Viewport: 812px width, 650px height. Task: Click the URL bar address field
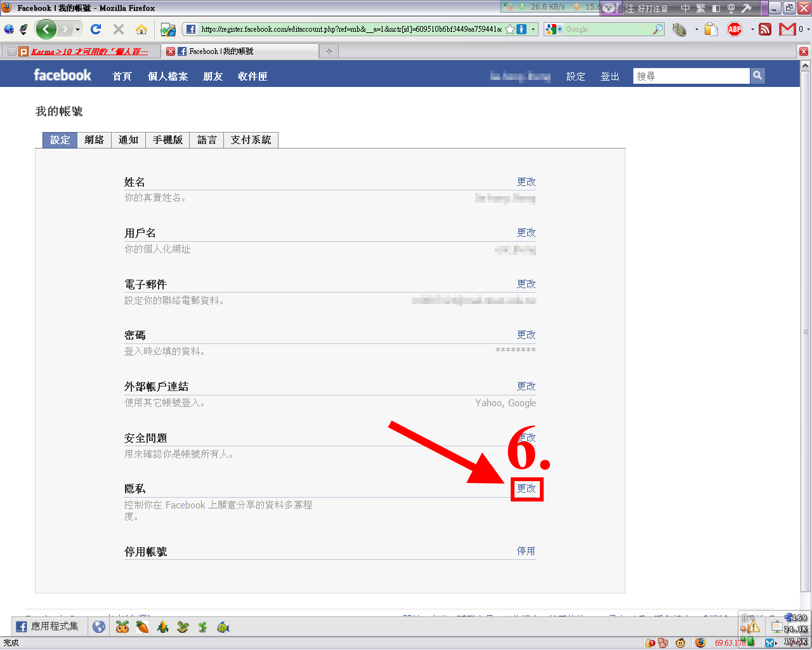pos(351,29)
